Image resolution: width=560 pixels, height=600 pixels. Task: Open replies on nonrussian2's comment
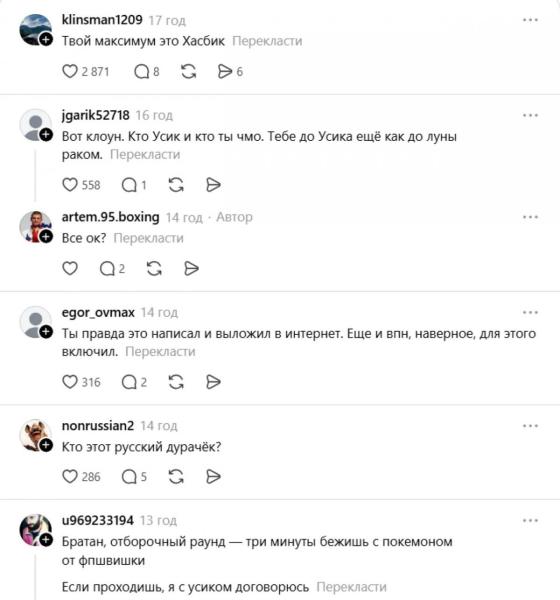(x=129, y=476)
